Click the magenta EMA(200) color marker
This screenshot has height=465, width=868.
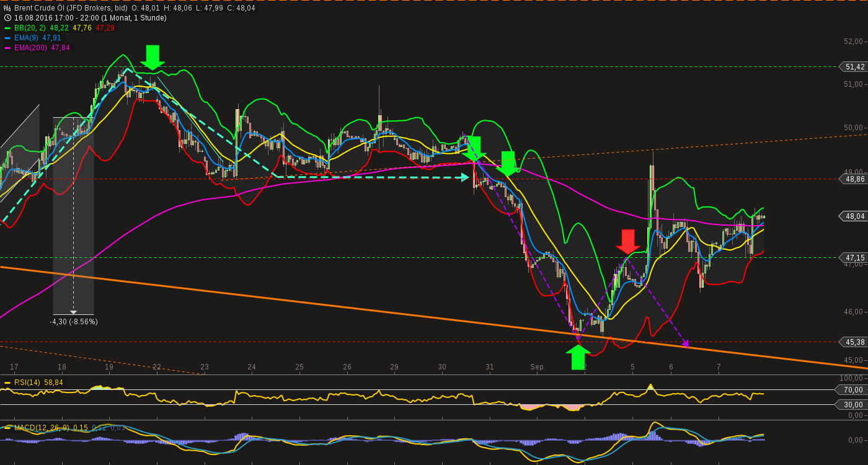tap(7, 48)
